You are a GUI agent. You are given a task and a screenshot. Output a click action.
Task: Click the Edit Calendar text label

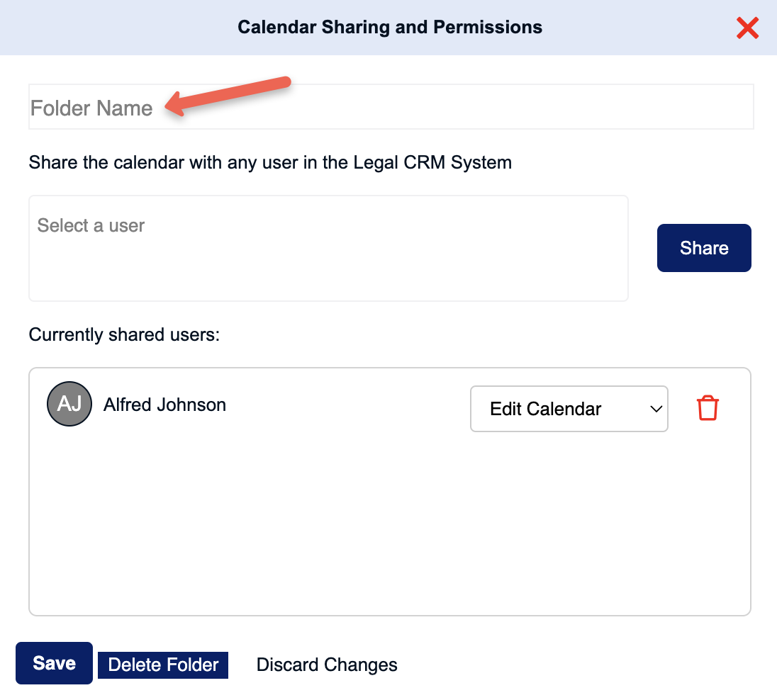pos(546,409)
